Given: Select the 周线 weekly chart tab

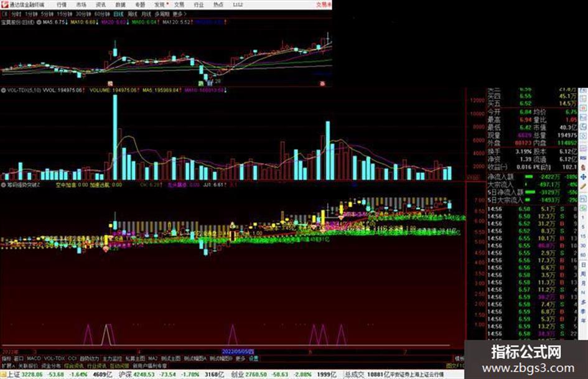Looking at the screenshot, I should point(133,14).
